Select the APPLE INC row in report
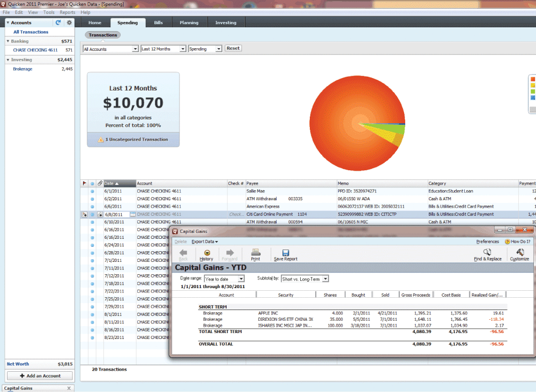This screenshot has width=536, height=392. coord(353,313)
